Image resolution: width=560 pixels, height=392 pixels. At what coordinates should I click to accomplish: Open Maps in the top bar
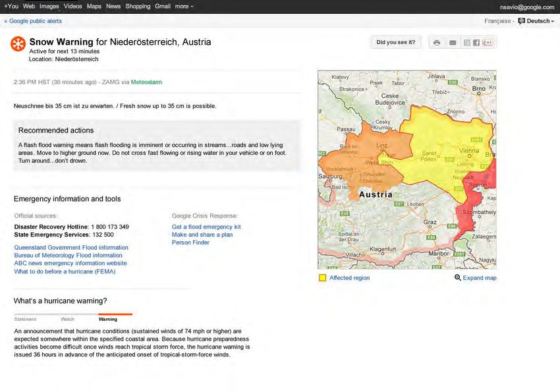94,7
